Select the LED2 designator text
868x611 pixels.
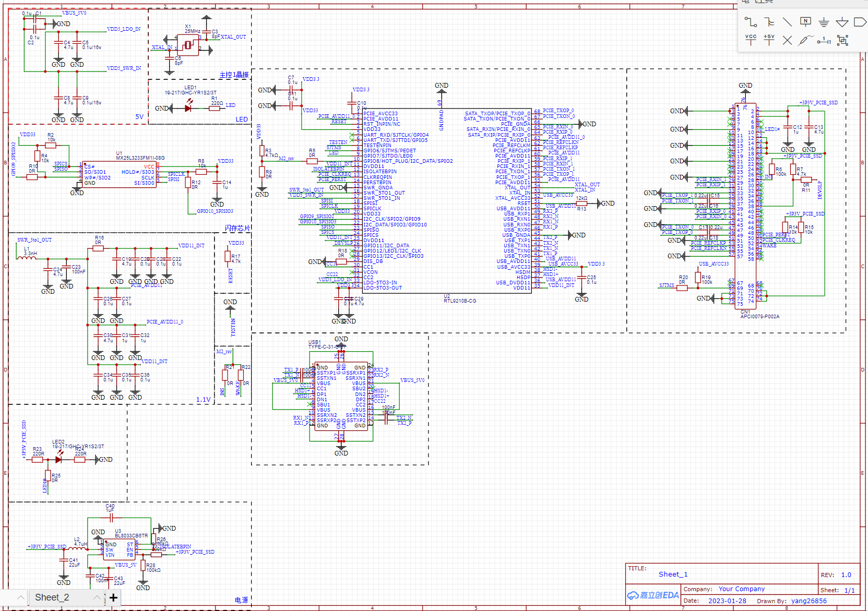[58, 442]
